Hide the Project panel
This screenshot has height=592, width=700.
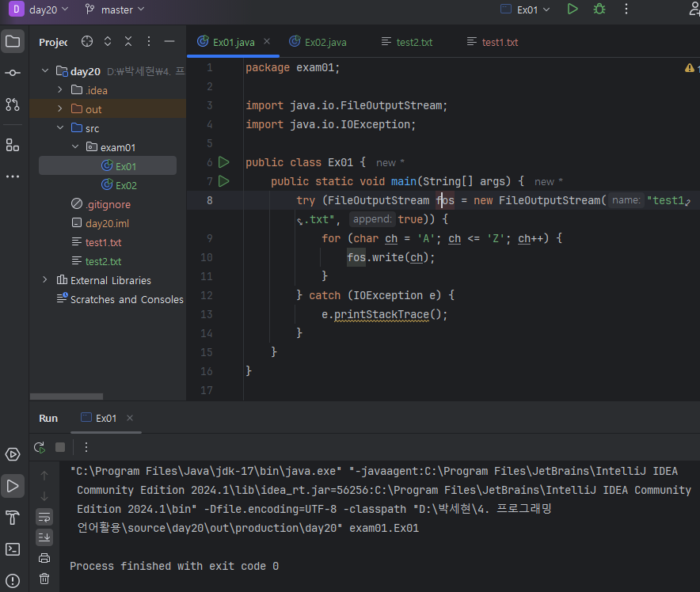tap(169, 41)
